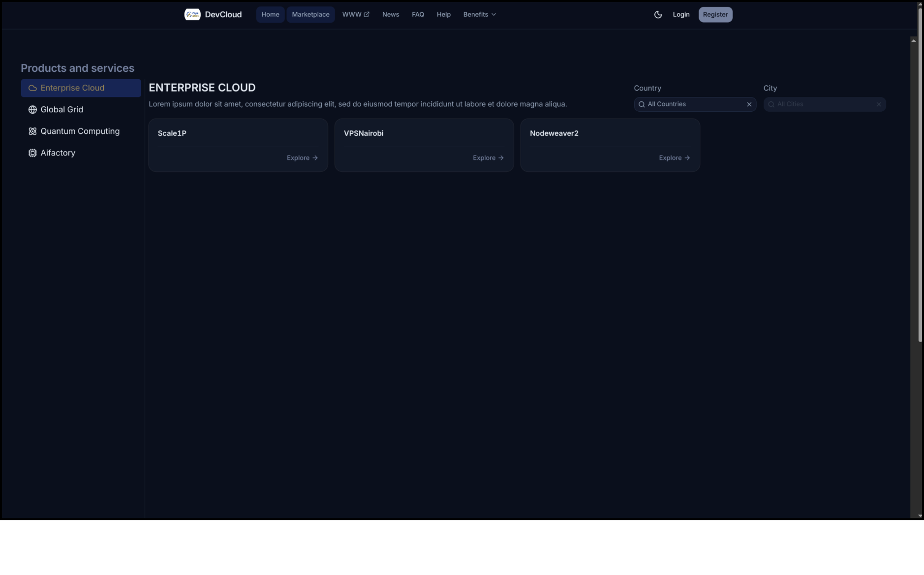Open the Help page
The height and width of the screenshot is (575, 924).
click(443, 14)
